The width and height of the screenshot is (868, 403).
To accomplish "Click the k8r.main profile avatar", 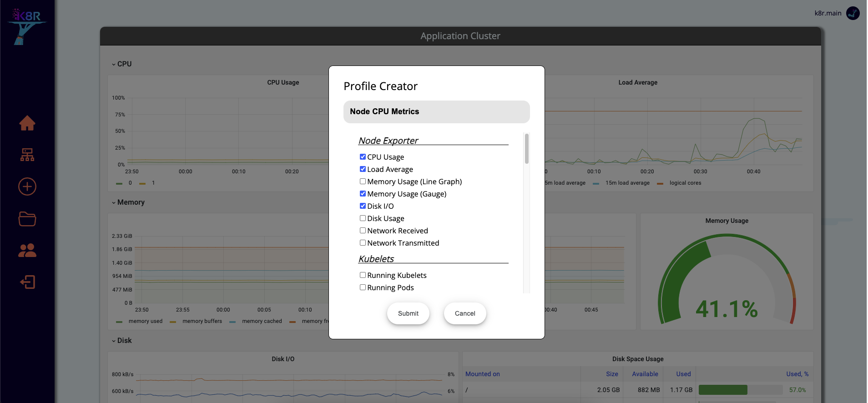I will pos(853,13).
